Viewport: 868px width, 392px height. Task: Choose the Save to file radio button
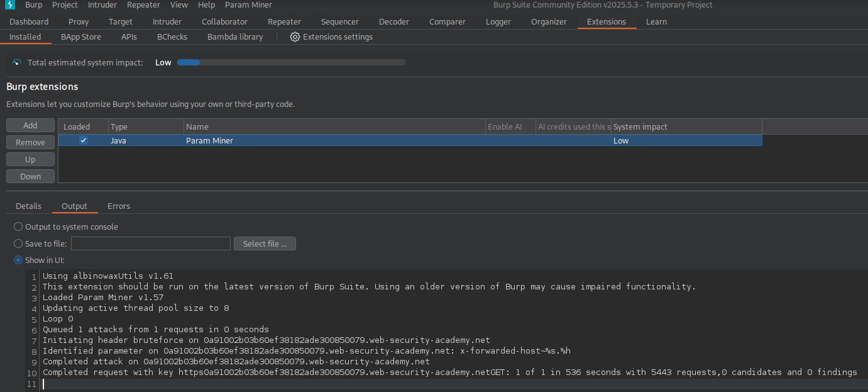point(18,244)
